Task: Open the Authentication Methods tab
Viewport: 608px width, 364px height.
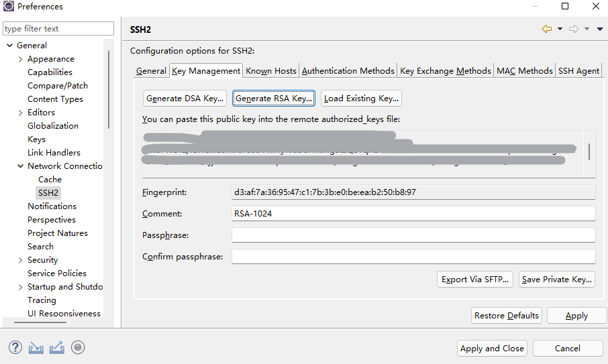Action: click(348, 70)
